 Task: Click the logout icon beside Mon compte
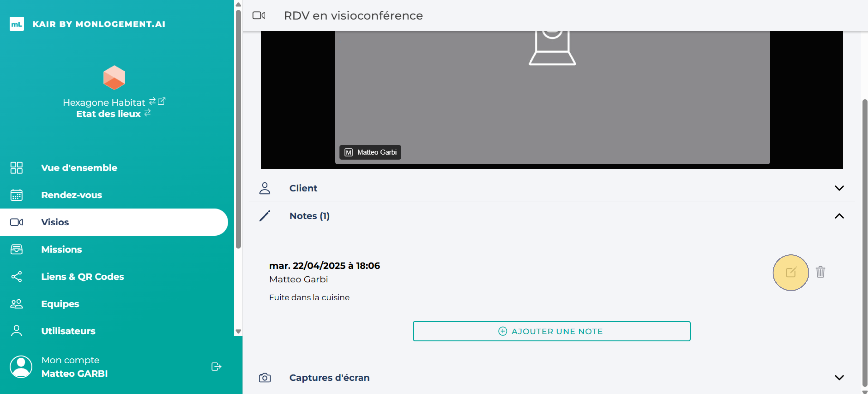point(216,366)
